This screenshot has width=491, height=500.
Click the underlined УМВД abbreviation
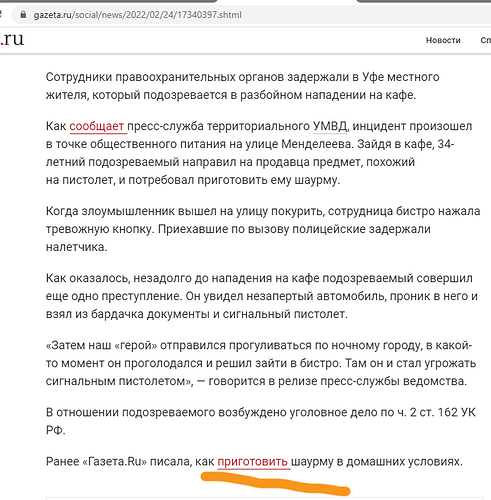pyautogui.click(x=330, y=126)
